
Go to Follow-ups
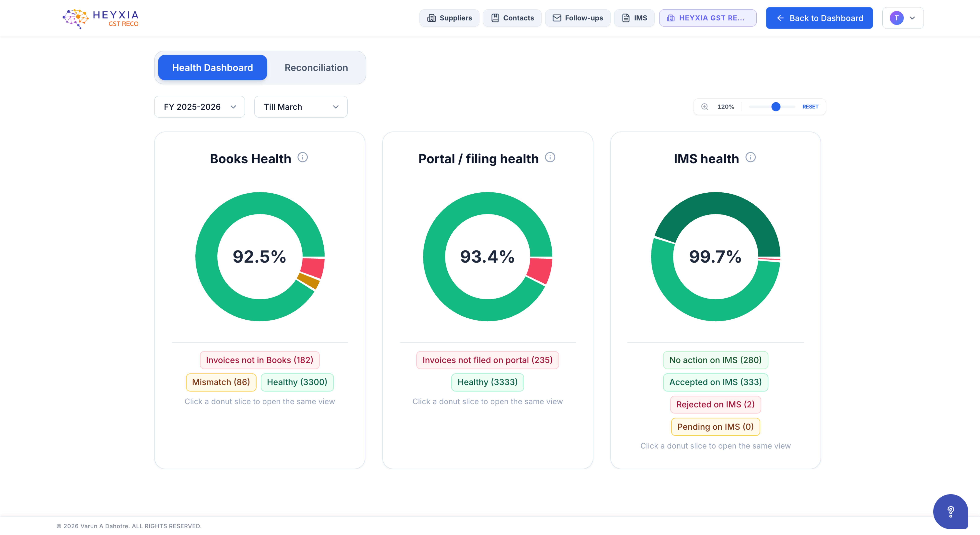point(577,18)
